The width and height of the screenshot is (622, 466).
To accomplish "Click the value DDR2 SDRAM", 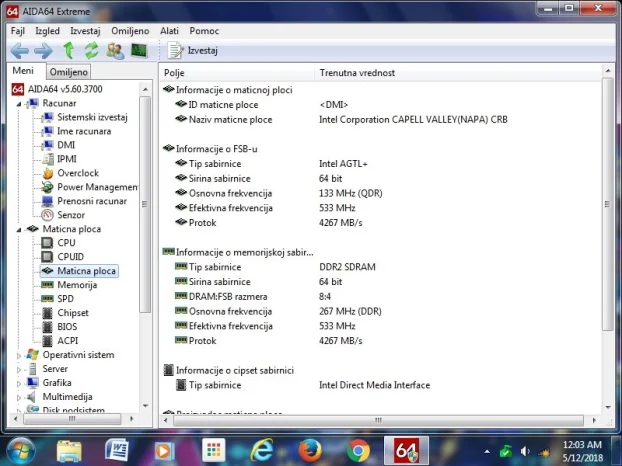I will pyautogui.click(x=347, y=267).
